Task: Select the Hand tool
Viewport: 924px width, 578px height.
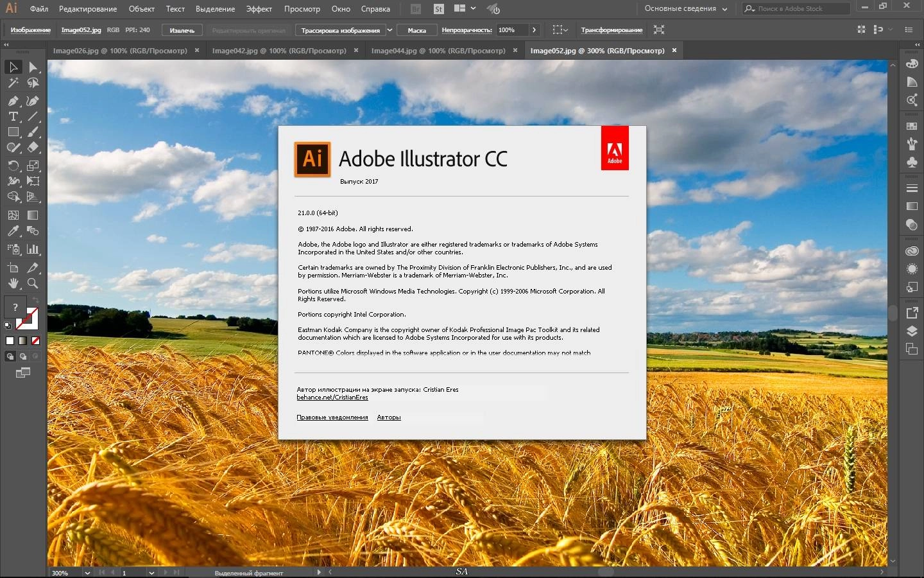Action: tap(13, 283)
